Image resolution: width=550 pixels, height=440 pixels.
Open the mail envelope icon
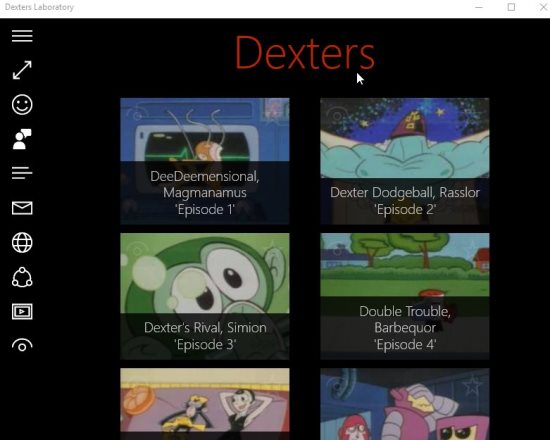click(22, 208)
